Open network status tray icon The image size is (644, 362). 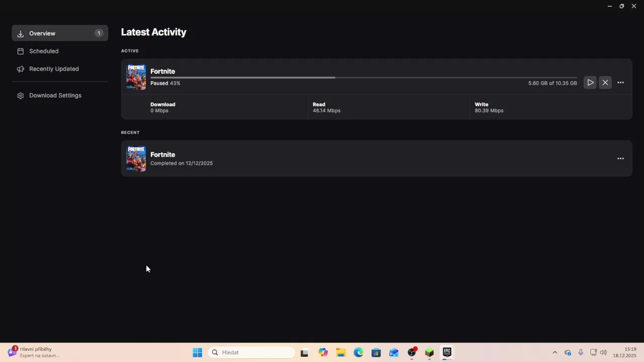tap(594, 352)
